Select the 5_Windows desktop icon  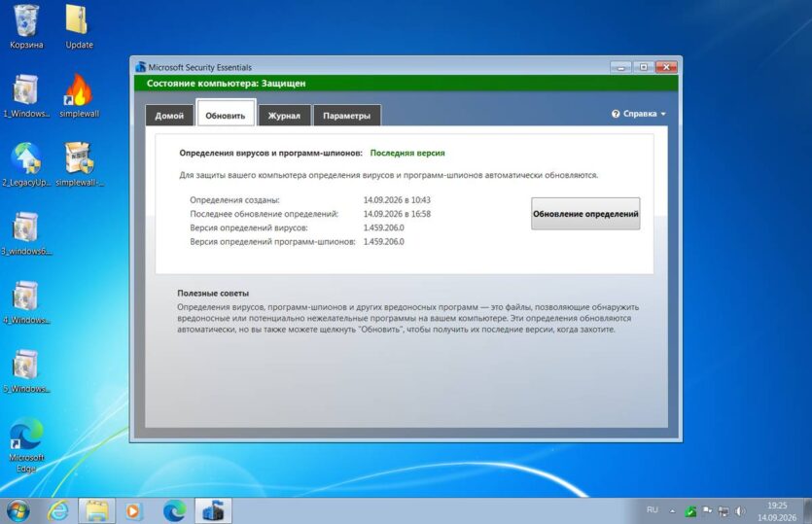point(26,371)
